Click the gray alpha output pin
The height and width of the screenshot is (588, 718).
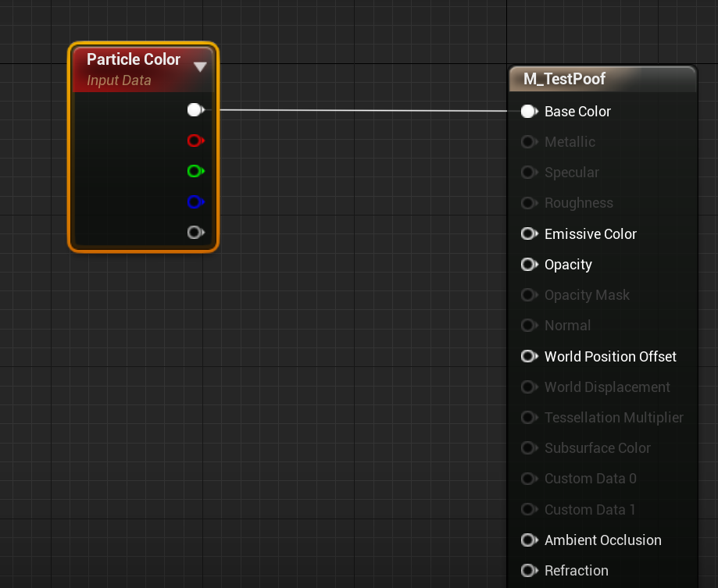click(x=195, y=233)
